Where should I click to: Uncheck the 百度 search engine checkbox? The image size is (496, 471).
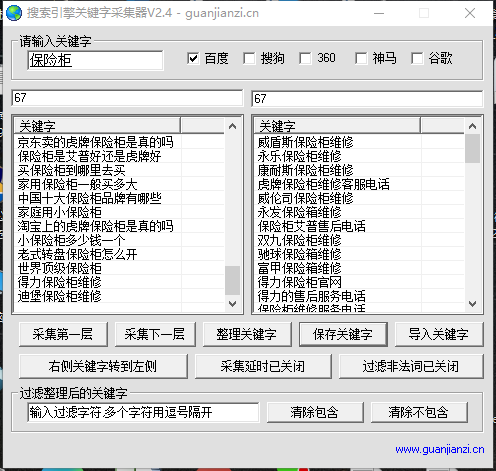193,58
